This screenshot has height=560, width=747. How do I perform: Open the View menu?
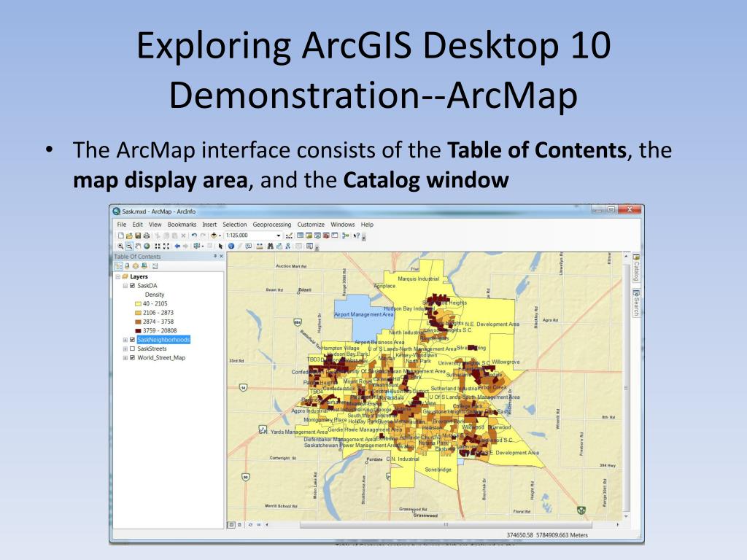point(155,225)
